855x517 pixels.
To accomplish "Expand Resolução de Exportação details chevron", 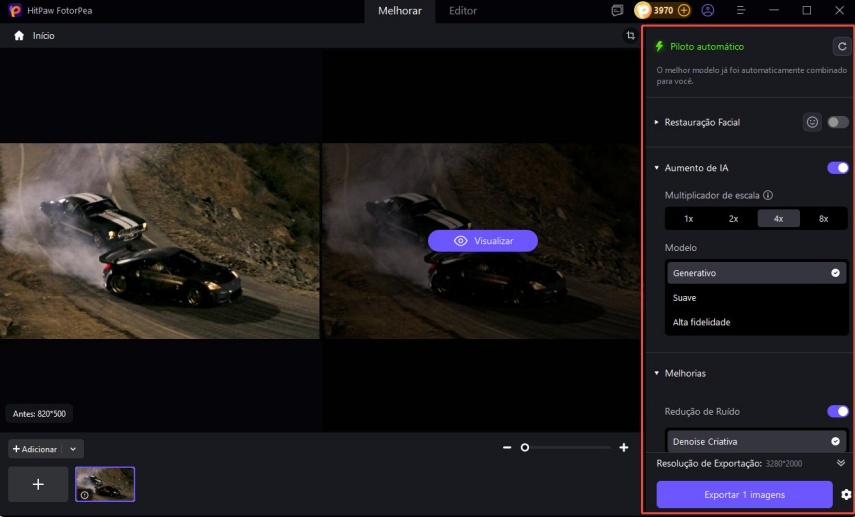I will coord(841,463).
